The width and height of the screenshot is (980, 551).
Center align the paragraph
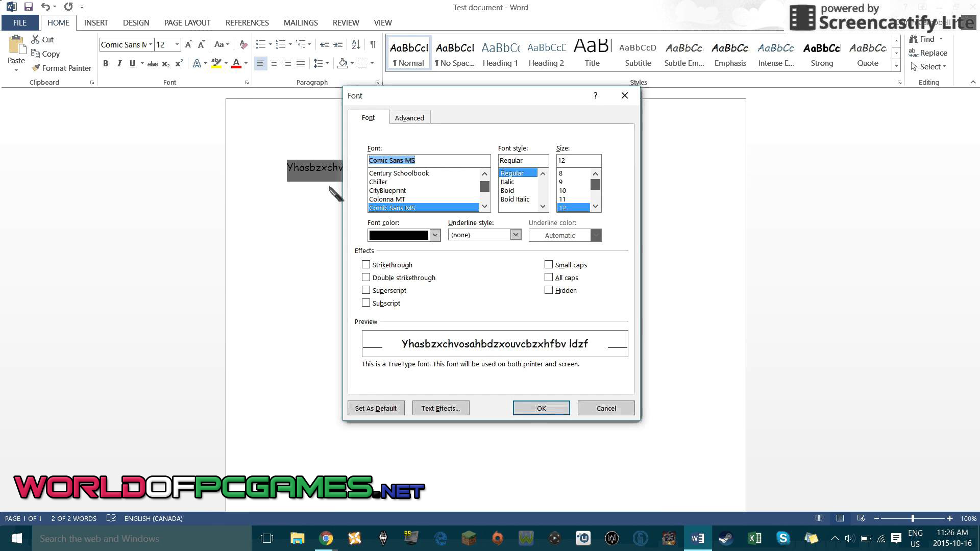point(274,63)
